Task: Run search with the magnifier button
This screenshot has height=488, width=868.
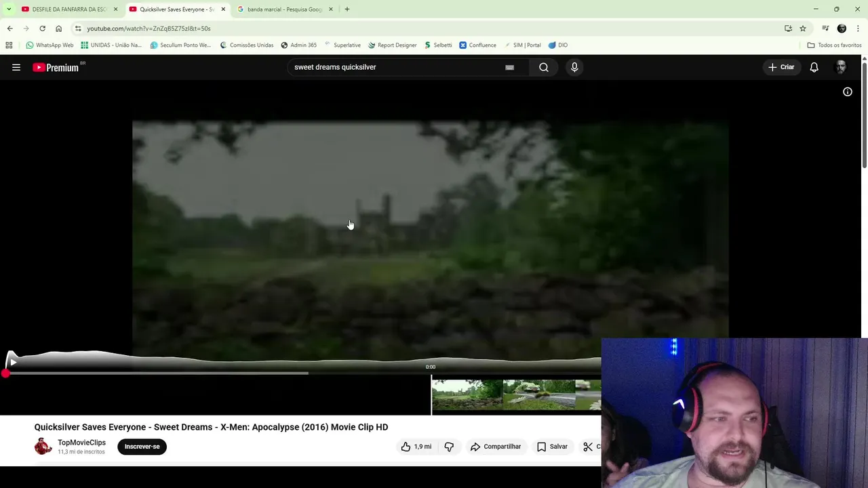Action: pyautogui.click(x=544, y=67)
